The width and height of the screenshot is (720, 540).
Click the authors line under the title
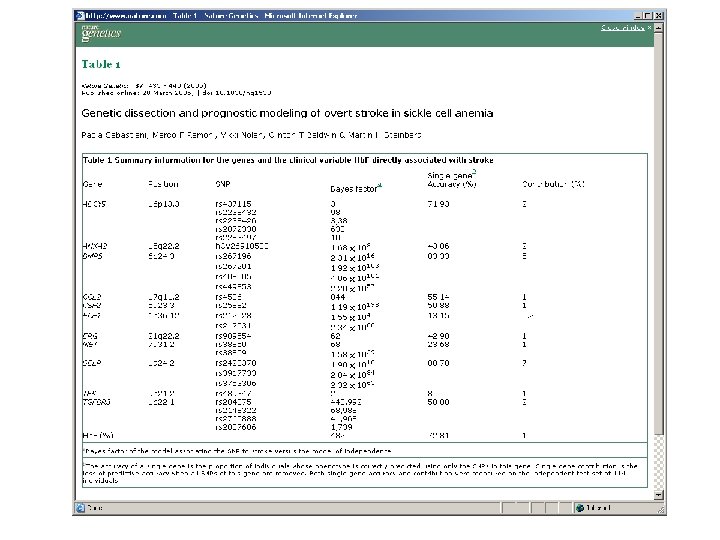click(251, 135)
